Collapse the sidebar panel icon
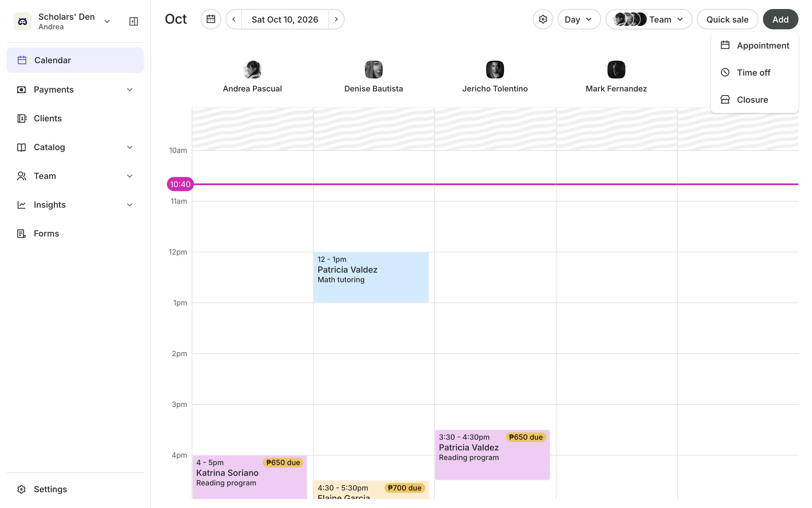Image resolution: width=812 pixels, height=508 pixels. [134, 21]
